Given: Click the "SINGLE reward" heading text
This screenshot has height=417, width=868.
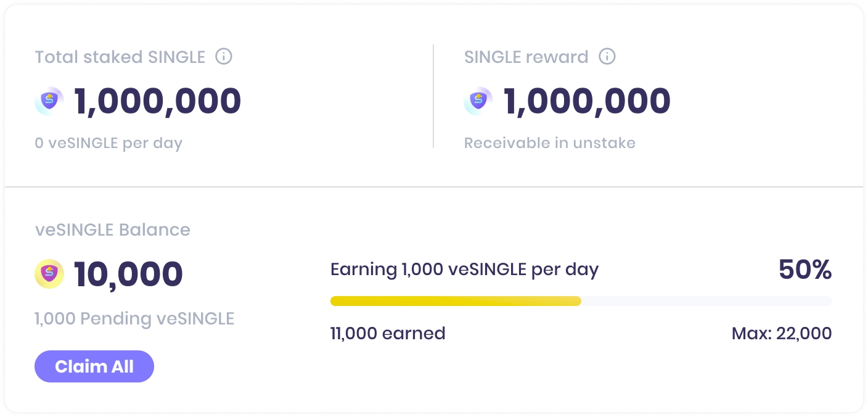Looking at the screenshot, I should tap(526, 57).
